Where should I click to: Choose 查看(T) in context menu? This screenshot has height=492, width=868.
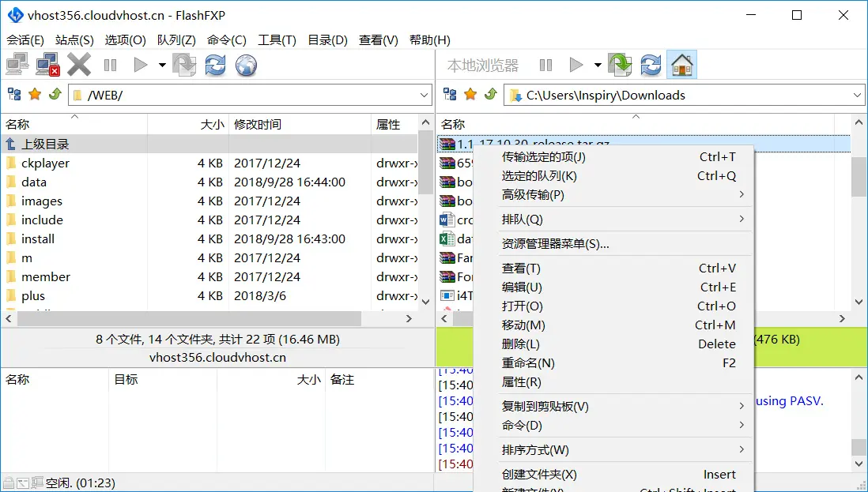click(614, 269)
